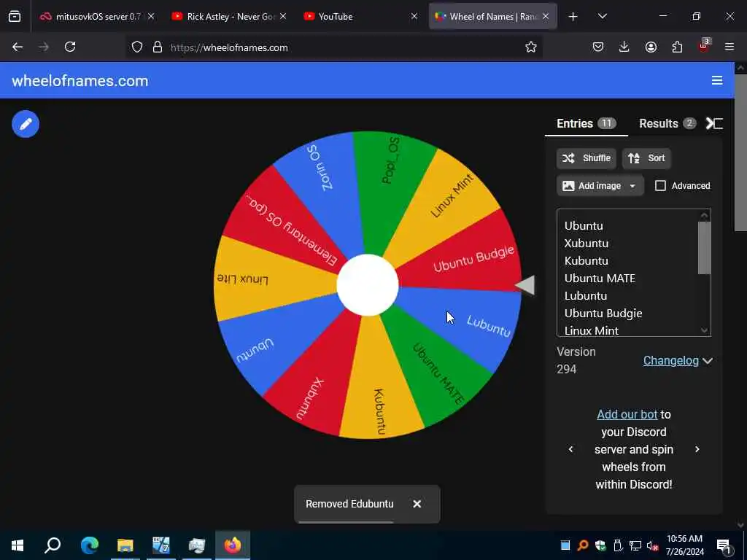
Task: Open Firefox View icon
Action: point(15,17)
